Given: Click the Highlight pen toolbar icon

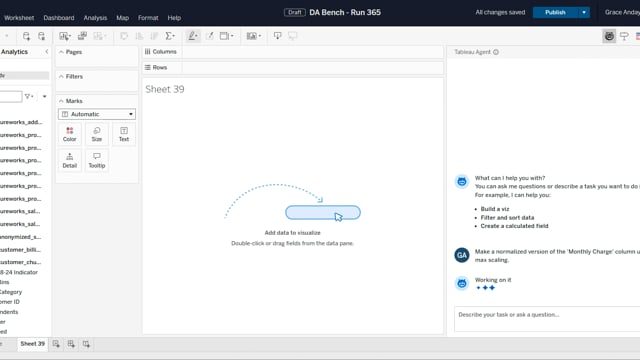Looking at the screenshot, I should (193, 36).
